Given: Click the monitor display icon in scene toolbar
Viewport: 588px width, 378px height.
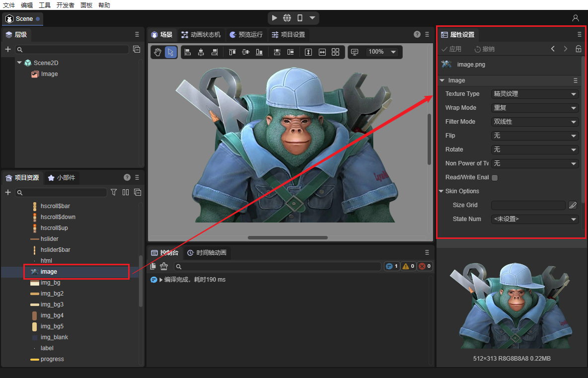Looking at the screenshot, I should (355, 52).
